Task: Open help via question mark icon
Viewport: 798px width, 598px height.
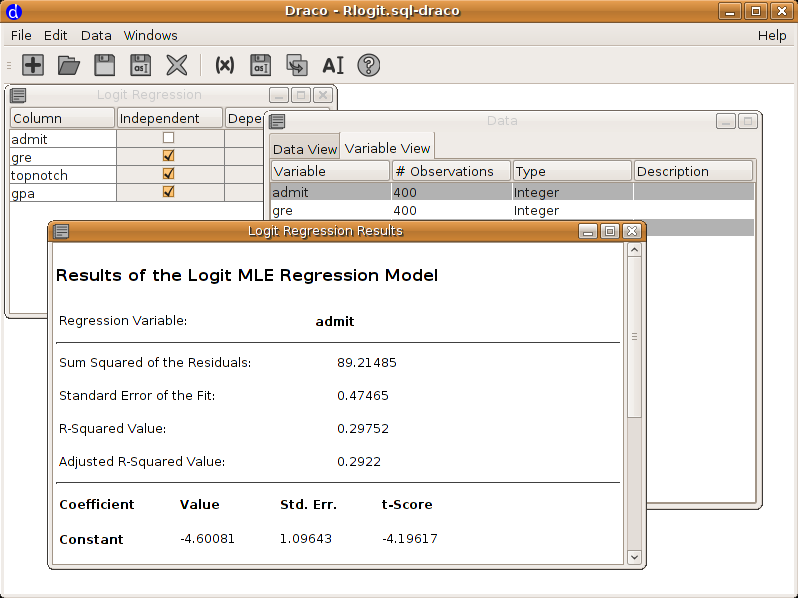Action: 369,65
